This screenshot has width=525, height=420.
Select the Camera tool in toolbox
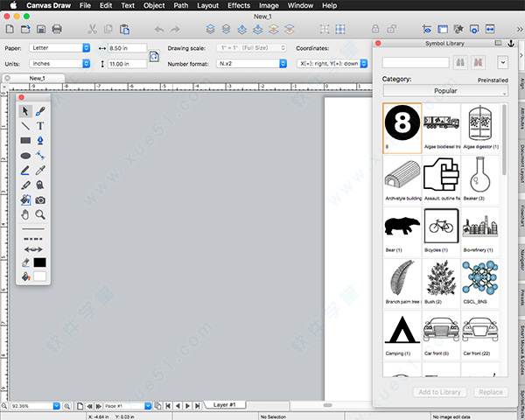(x=40, y=199)
